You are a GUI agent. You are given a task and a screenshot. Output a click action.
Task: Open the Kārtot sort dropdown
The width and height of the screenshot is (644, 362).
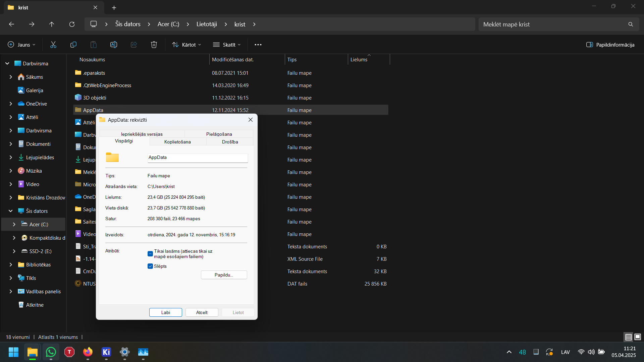(x=186, y=45)
